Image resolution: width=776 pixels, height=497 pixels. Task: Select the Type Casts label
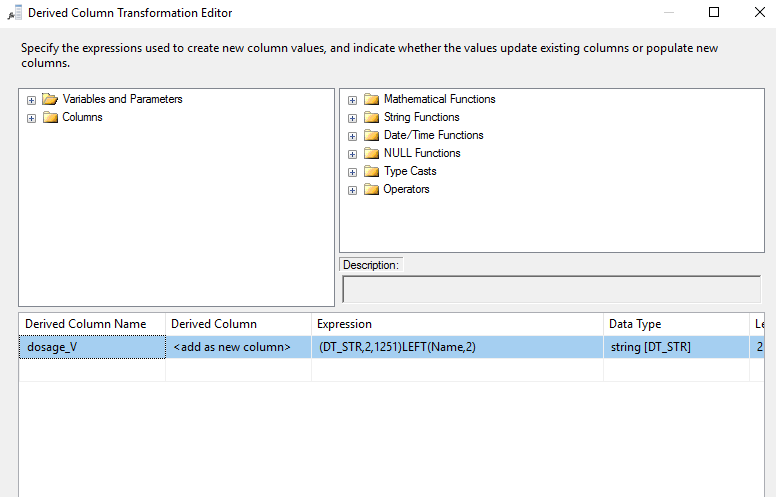(x=410, y=171)
